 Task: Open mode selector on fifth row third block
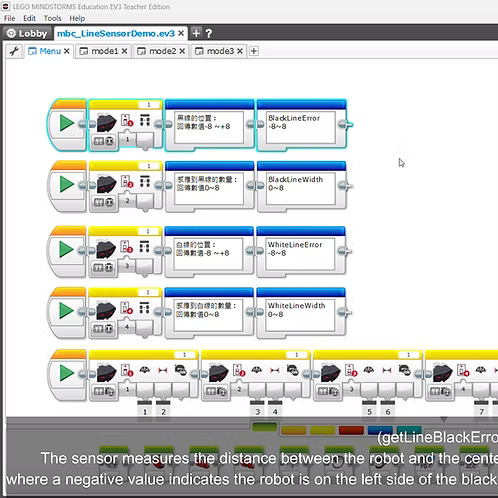coord(328,391)
